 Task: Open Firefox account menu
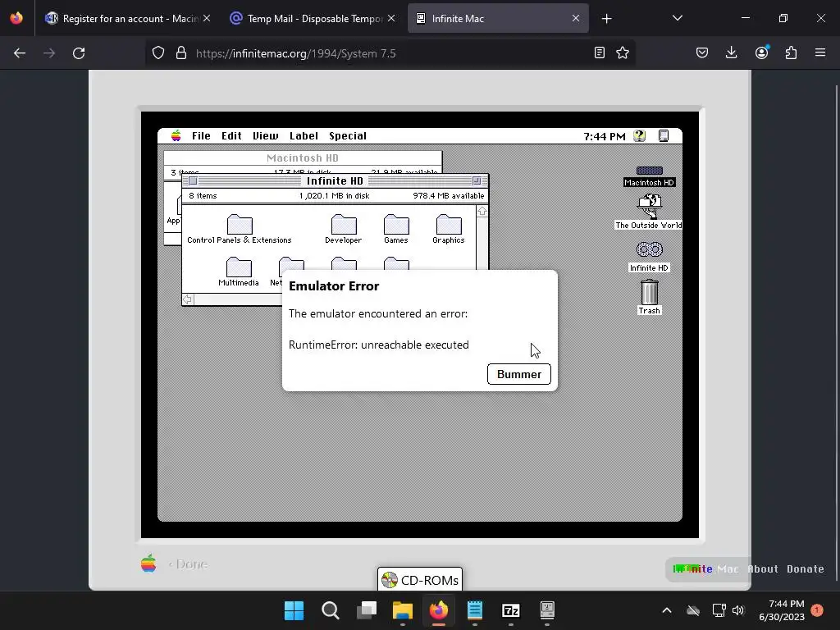click(761, 52)
